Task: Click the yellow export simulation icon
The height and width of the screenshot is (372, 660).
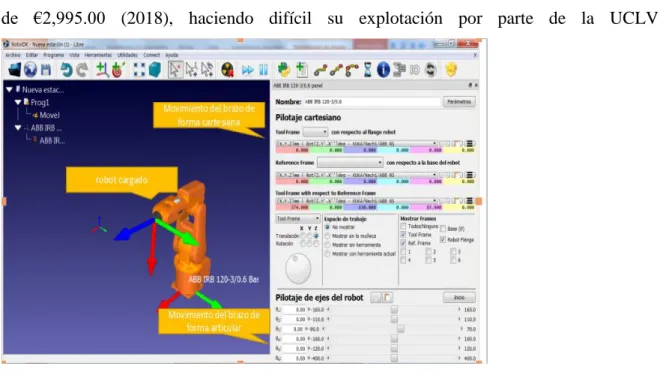Action: pos(451,69)
